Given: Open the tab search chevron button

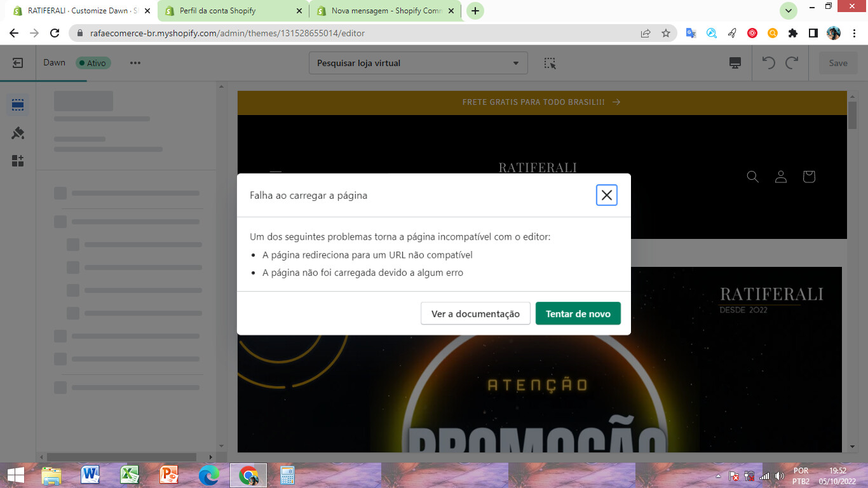Looking at the screenshot, I should coord(789,11).
